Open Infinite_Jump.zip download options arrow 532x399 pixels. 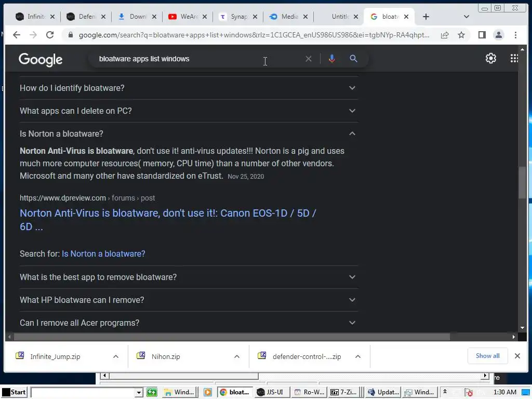(x=116, y=356)
